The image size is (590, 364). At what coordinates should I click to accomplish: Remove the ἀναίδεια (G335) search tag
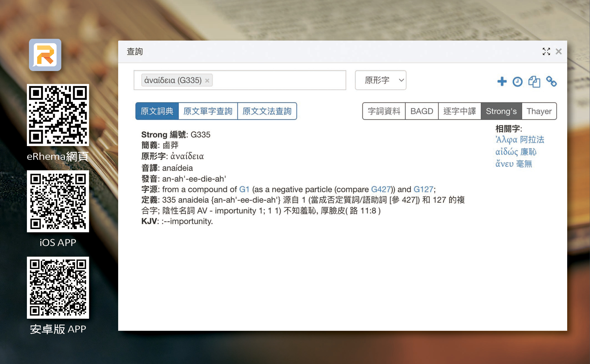[x=207, y=81]
